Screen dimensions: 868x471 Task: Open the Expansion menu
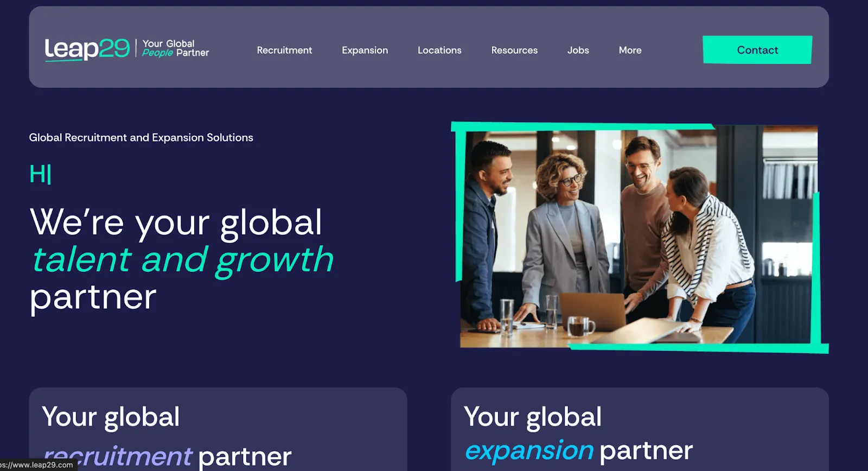(x=365, y=50)
